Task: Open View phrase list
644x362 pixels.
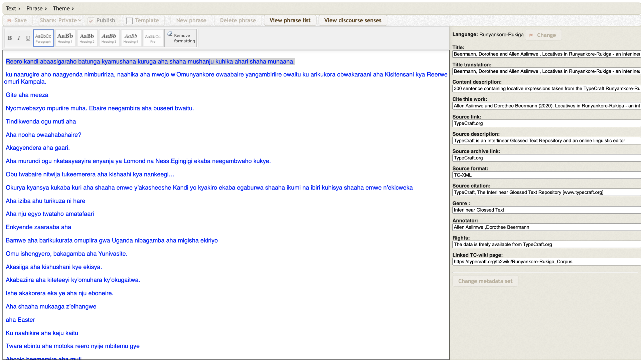Action: 290,20
